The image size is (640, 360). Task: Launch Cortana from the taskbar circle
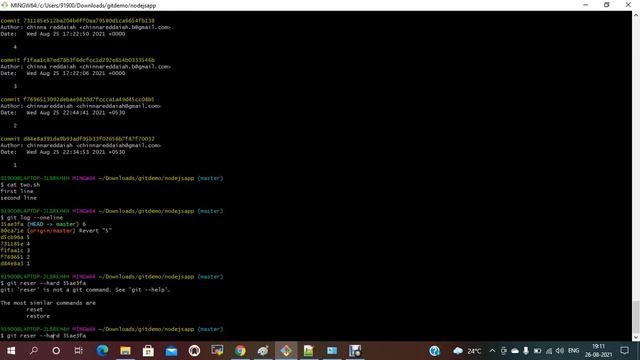coord(56,351)
